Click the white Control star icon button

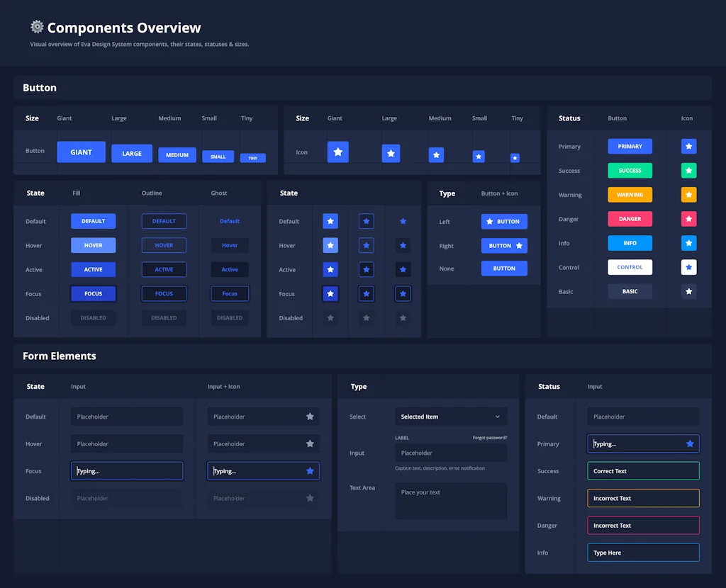[x=688, y=267]
